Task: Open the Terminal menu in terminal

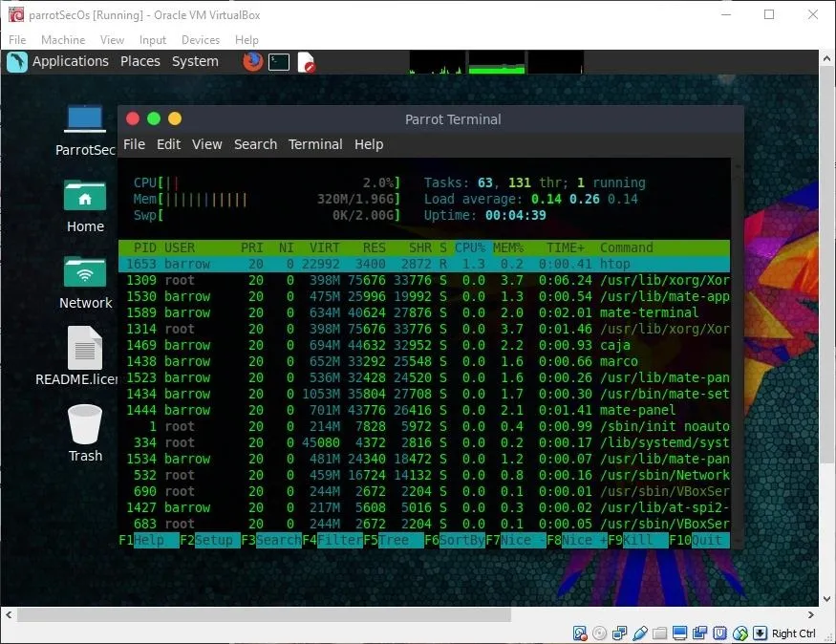Action: [x=315, y=144]
